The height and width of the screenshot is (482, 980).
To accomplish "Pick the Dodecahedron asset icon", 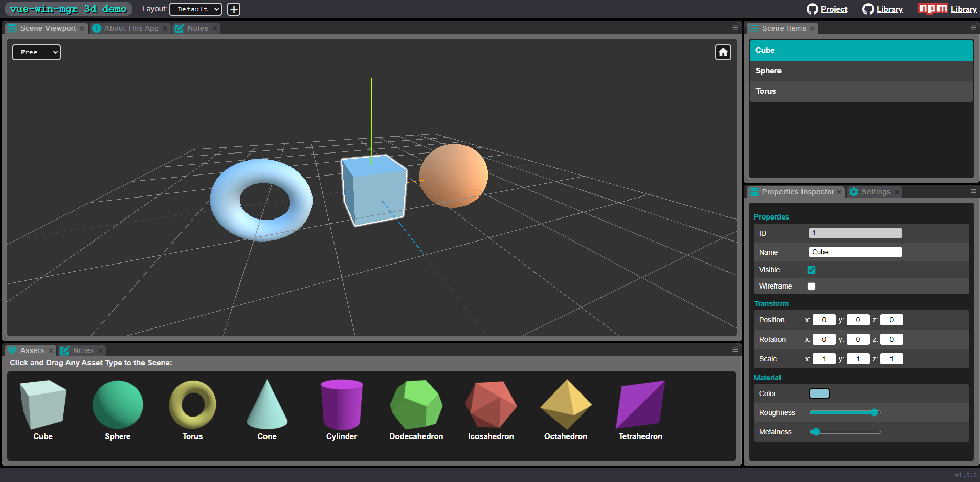I will [416, 404].
